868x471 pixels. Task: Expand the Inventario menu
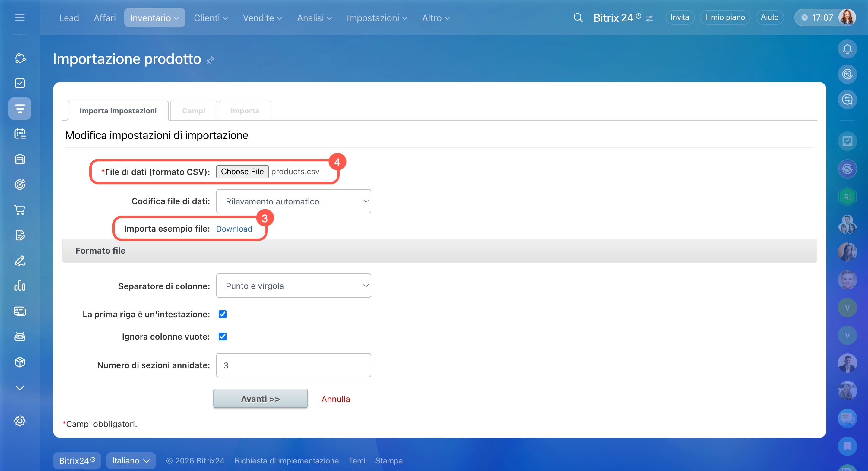tap(154, 18)
